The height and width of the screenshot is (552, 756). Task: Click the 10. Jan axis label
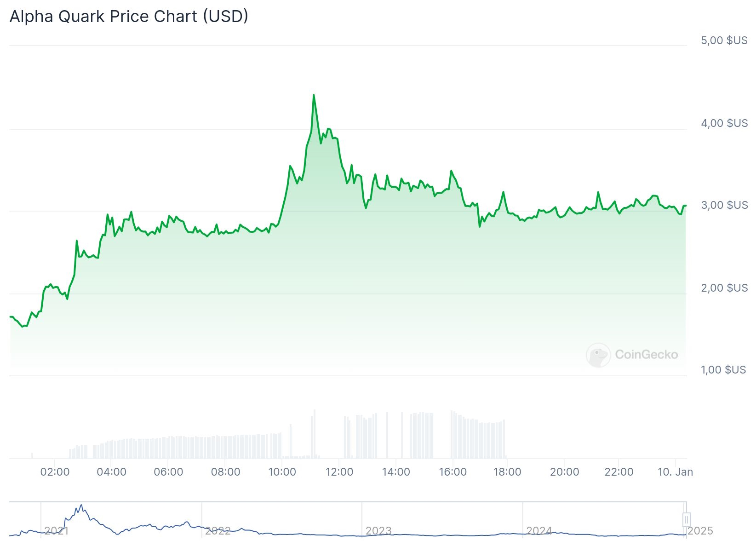(x=675, y=472)
